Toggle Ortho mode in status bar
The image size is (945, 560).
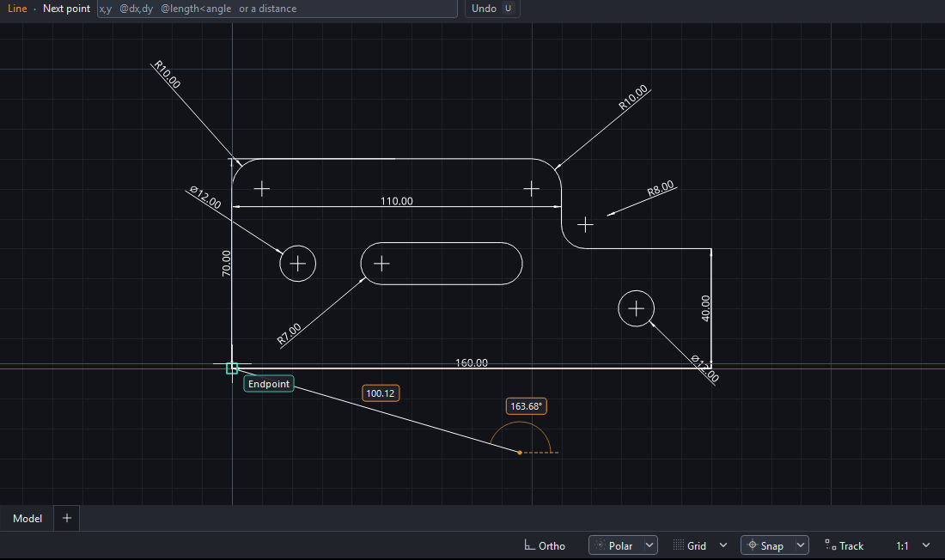[x=544, y=545]
